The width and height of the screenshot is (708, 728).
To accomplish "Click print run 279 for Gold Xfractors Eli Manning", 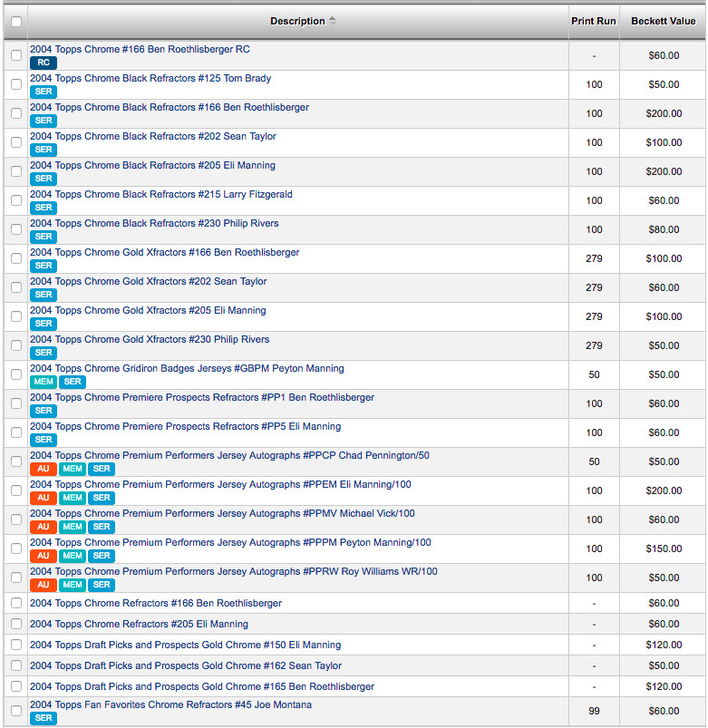I will tap(594, 316).
